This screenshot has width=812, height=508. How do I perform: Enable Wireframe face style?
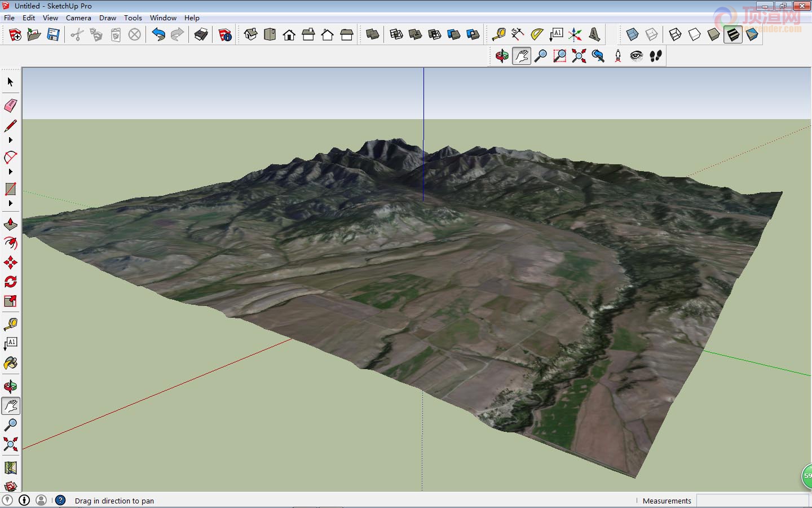tap(675, 35)
